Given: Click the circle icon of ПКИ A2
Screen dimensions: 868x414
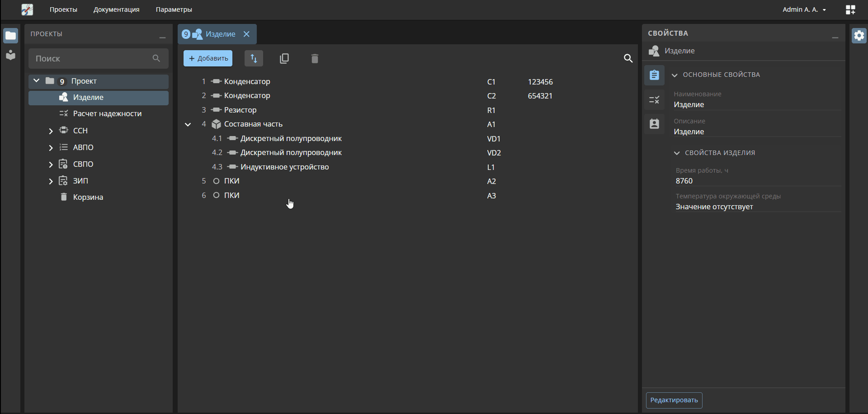Looking at the screenshot, I should pyautogui.click(x=216, y=181).
